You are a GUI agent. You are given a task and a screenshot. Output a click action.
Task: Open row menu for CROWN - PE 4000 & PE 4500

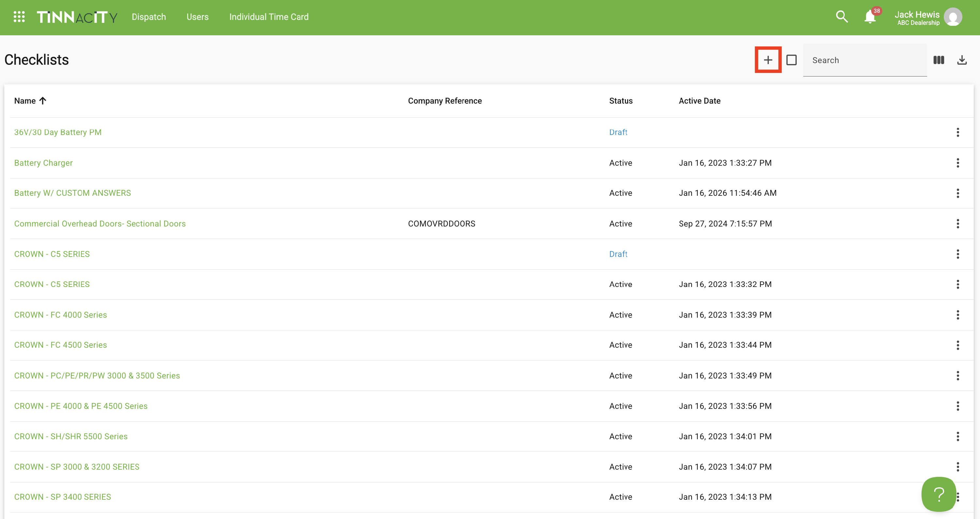957,406
